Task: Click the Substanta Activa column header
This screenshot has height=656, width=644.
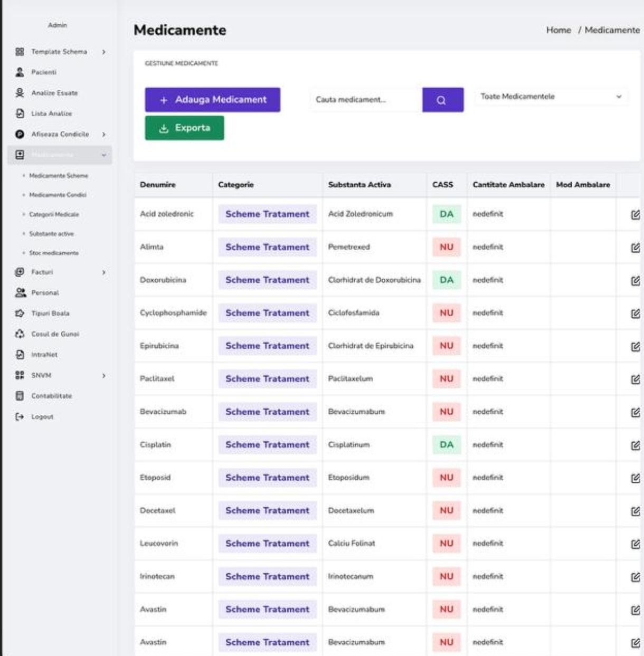Action: [359, 185]
